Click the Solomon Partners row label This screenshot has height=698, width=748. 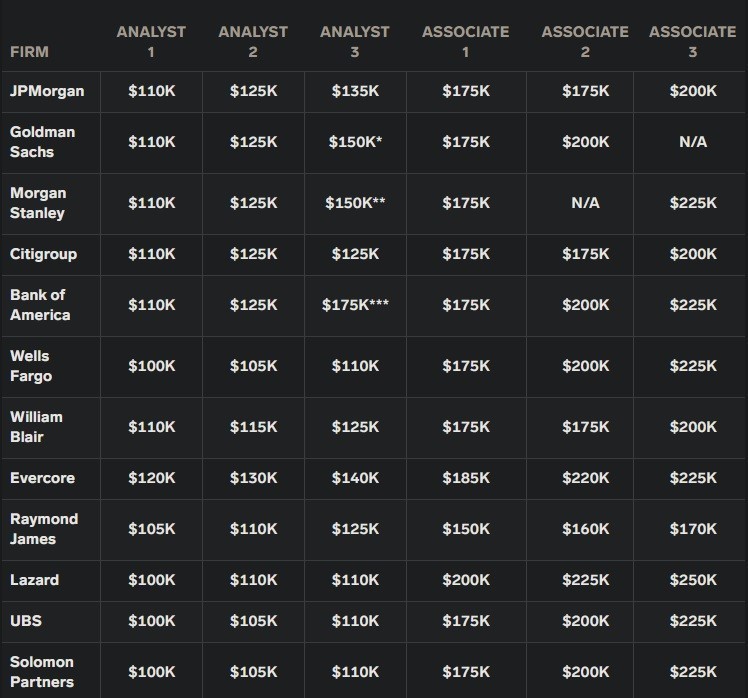(40, 672)
